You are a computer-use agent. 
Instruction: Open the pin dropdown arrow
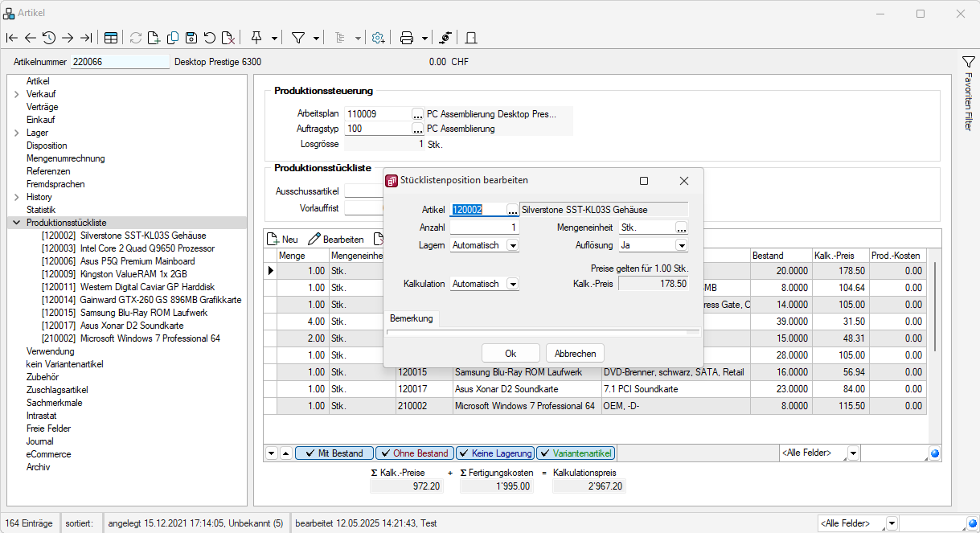(x=275, y=38)
